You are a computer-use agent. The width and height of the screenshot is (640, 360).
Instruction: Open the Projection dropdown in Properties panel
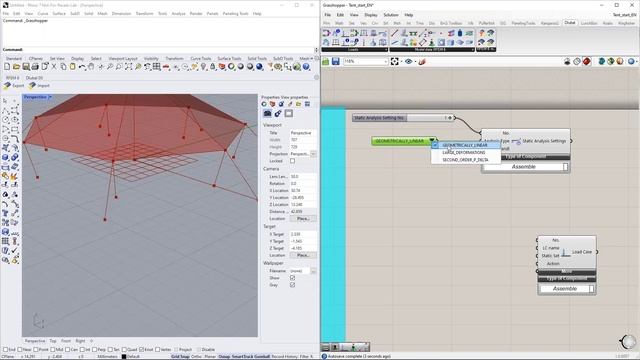pos(313,154)
